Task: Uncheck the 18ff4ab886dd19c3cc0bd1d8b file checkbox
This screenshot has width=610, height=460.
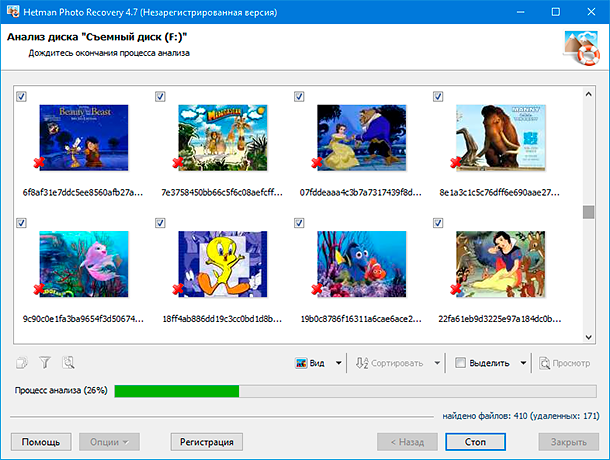Action: [160, 223]
